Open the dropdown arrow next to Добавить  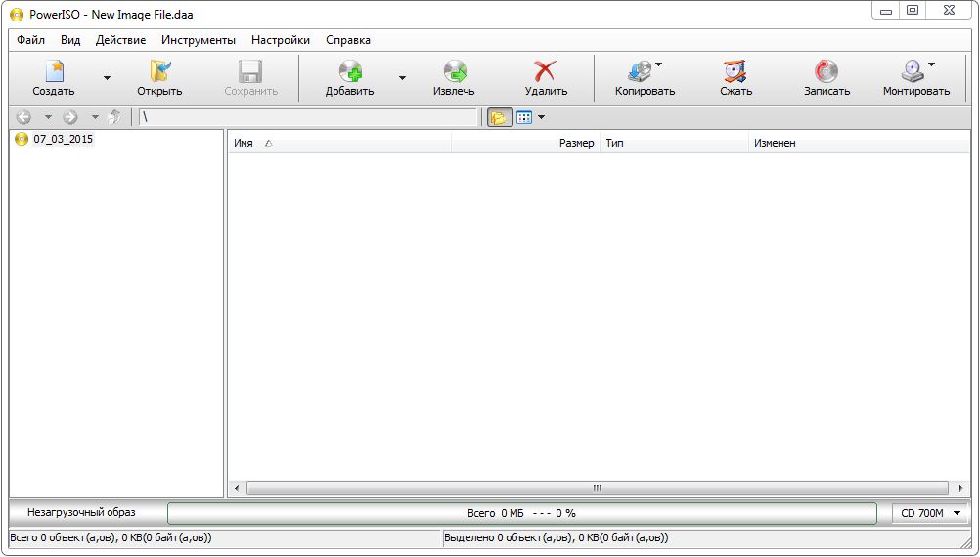pyautogui.click(x=403, y=78)
